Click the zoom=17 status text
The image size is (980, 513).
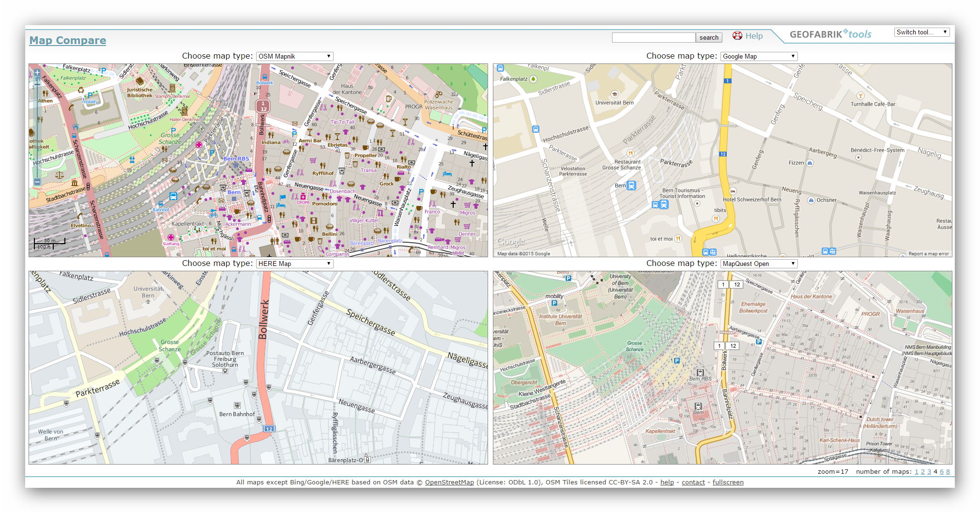tap(833, 471)
